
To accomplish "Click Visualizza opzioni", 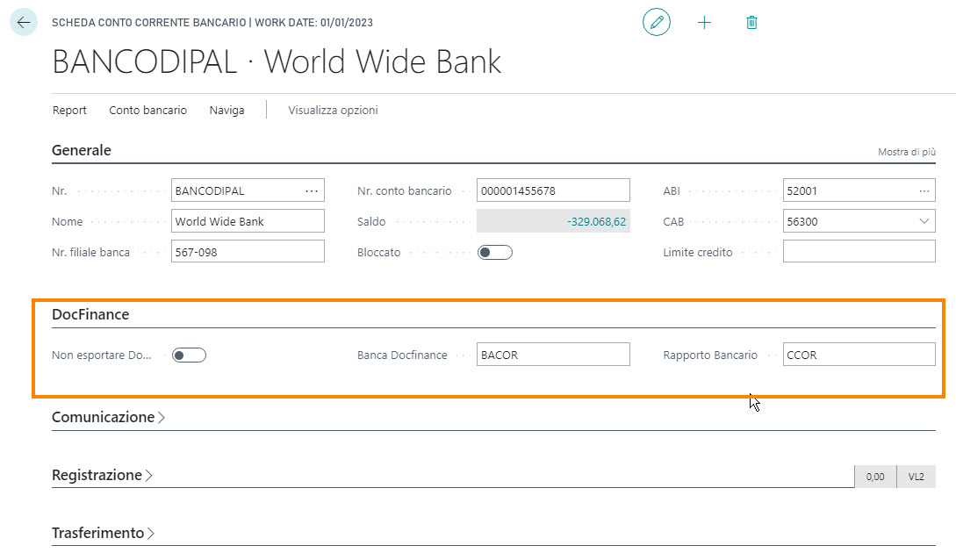I will click(333, 111).
